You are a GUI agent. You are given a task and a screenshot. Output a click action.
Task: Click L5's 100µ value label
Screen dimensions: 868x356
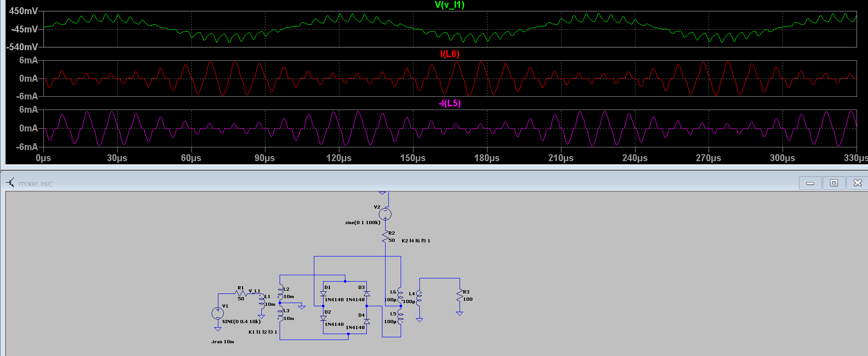click(x=390, y=322)
